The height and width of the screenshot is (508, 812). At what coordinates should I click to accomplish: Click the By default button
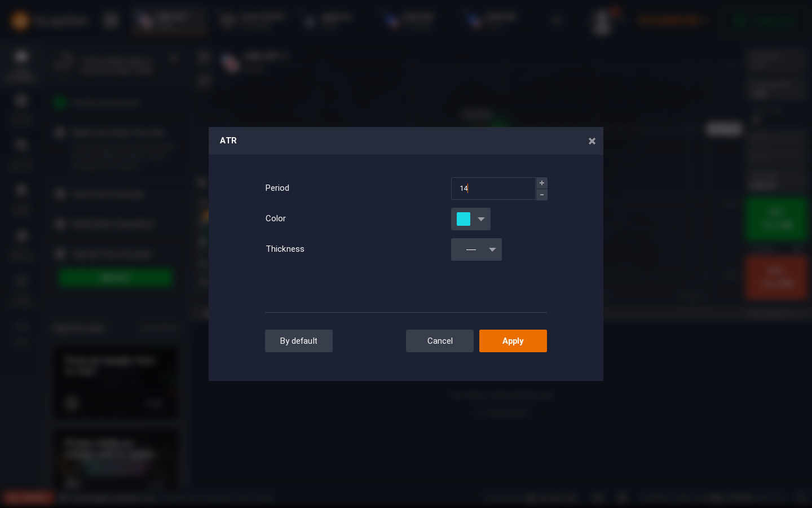[299, 341]
